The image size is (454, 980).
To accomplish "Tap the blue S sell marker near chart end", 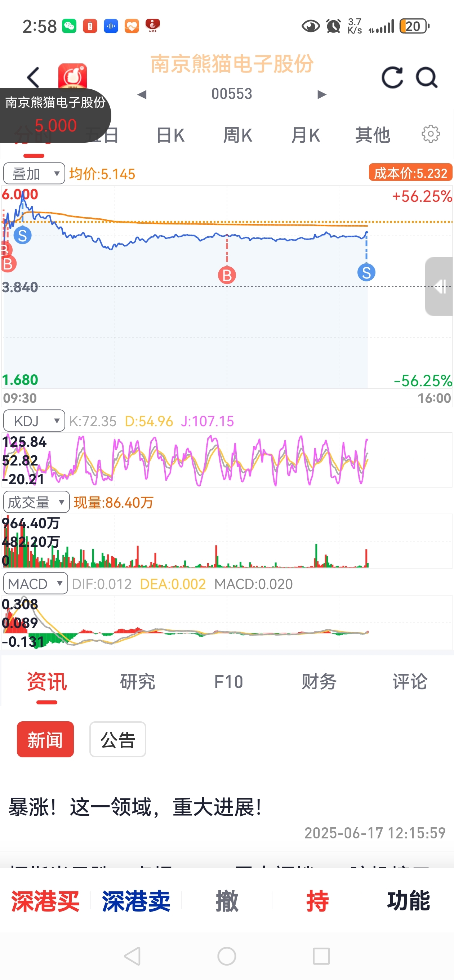I will pyautogui.click(x=366, y=272).
